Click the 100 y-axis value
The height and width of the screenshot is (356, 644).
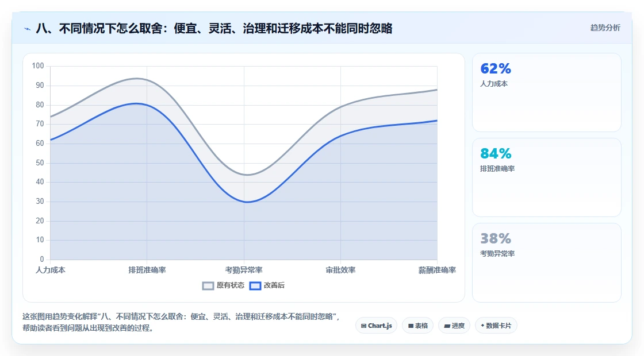(x=38, y=66)
